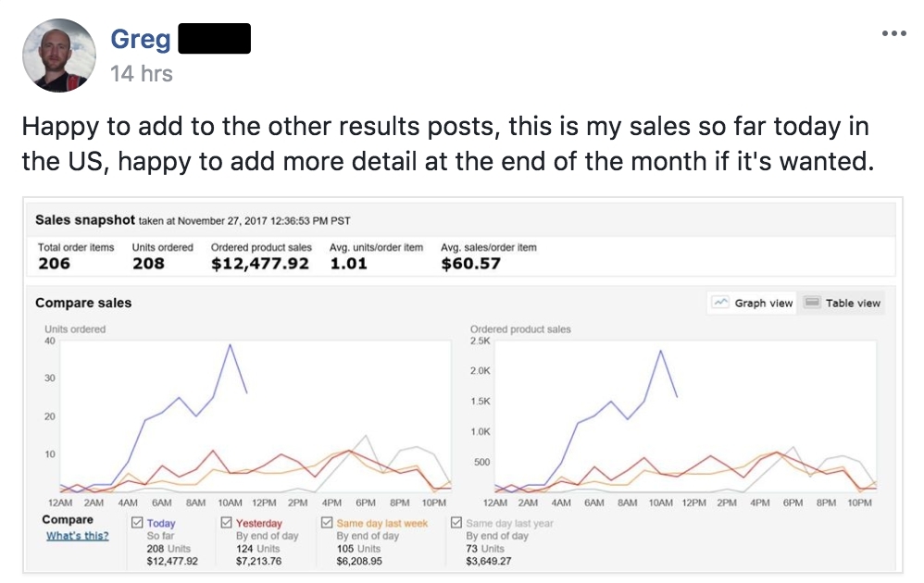Image resolution: width=924 pixels, height=583 pixels.
Task: Open the three-dot post options menu
Action: 893,33
